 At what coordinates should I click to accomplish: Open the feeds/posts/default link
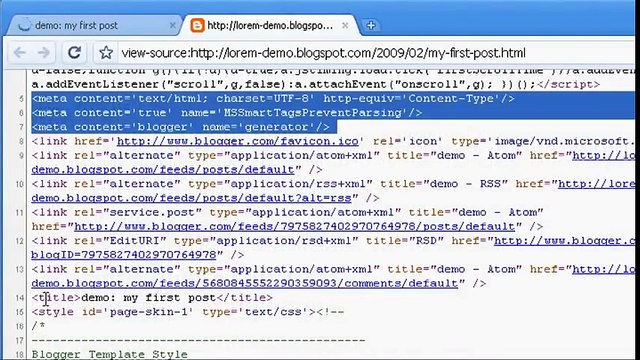pos(163,169)
